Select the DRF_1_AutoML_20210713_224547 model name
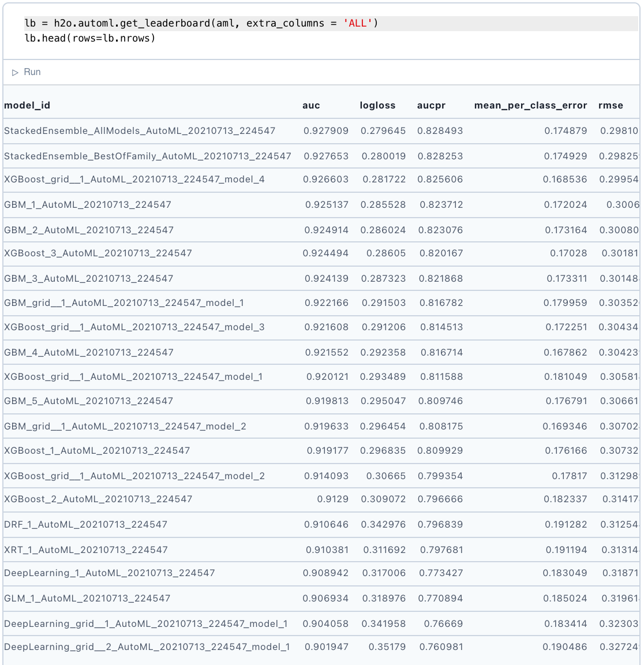The image size is (644, 665). tap(85, 525)
